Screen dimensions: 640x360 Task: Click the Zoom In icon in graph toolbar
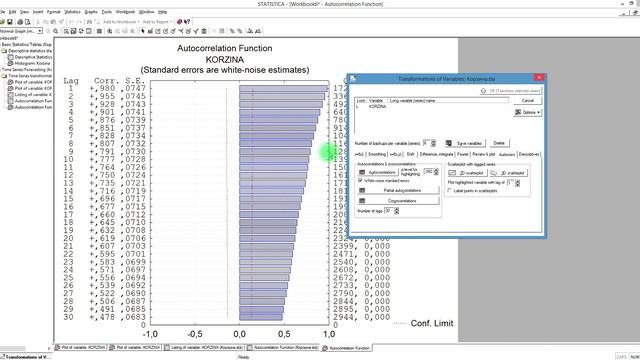109,31
